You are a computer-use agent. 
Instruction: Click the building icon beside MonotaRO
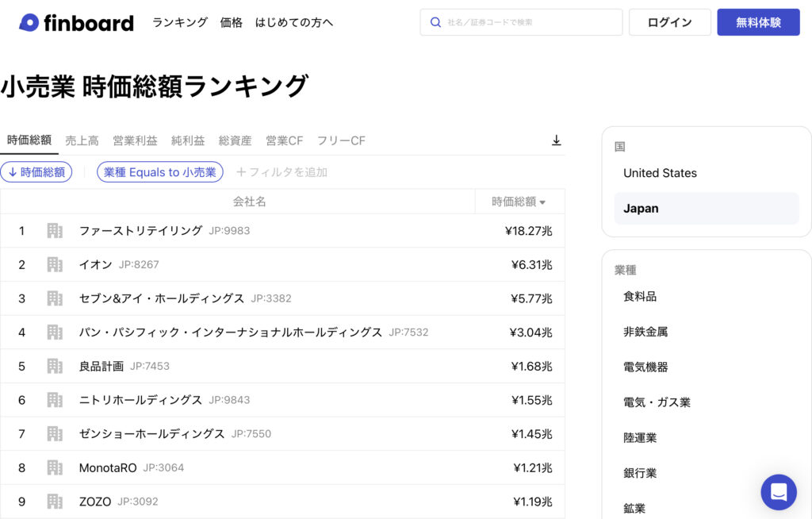pos(55,468)
